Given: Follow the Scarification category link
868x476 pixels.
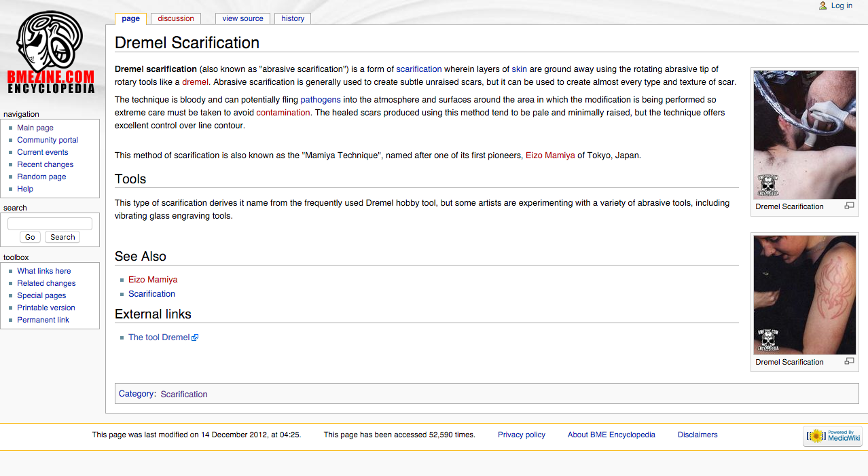Looking at the screenshot, I should [x=184, y=394].
